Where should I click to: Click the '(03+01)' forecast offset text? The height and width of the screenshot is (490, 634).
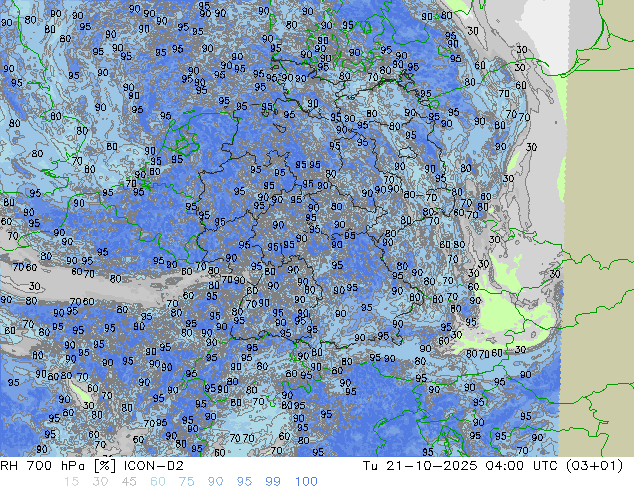(594, 466)
